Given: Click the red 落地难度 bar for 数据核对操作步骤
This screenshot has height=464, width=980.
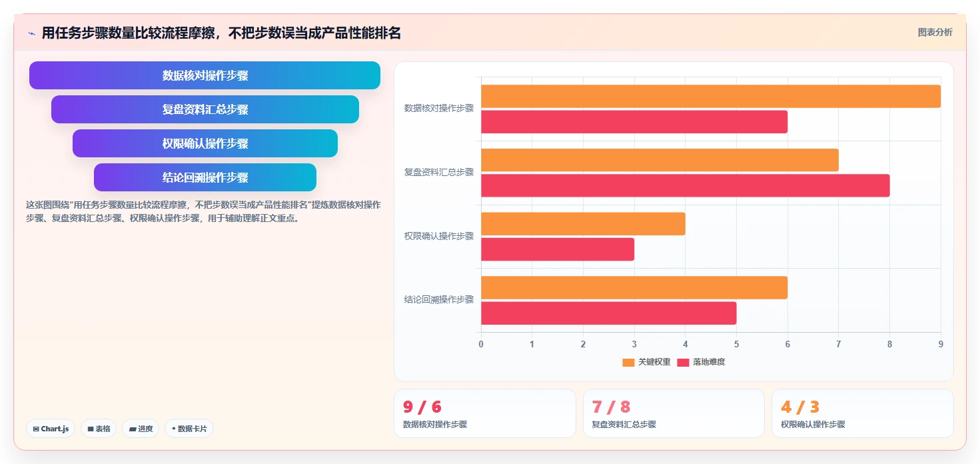Looking at the screenshot, I should point(634,122).
